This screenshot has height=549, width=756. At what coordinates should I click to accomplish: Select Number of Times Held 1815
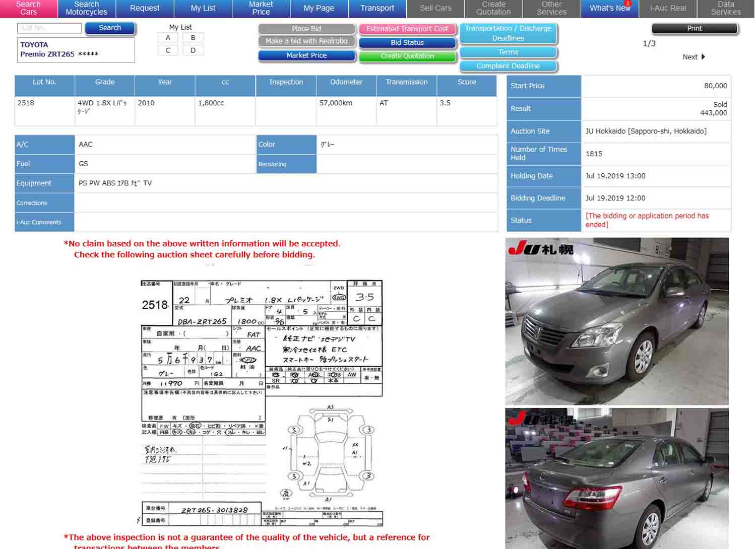[x=594, y=154]
